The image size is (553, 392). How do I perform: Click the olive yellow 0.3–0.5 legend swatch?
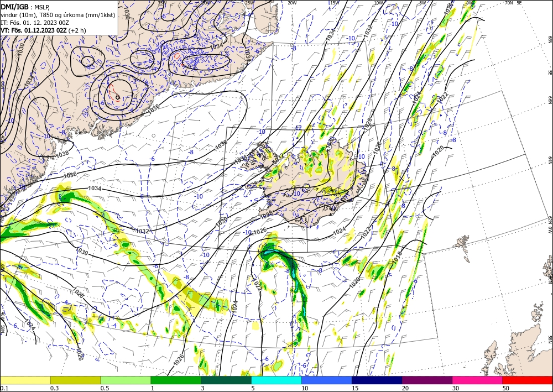(75, 380)
